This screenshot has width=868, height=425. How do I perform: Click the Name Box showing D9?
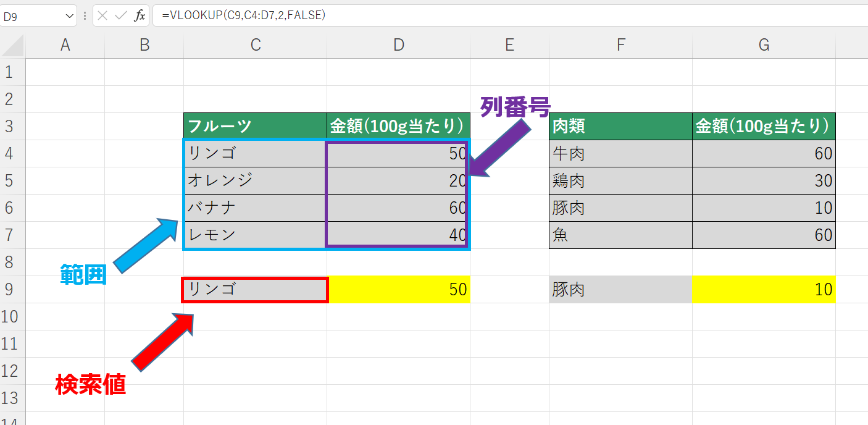point(31,17)
